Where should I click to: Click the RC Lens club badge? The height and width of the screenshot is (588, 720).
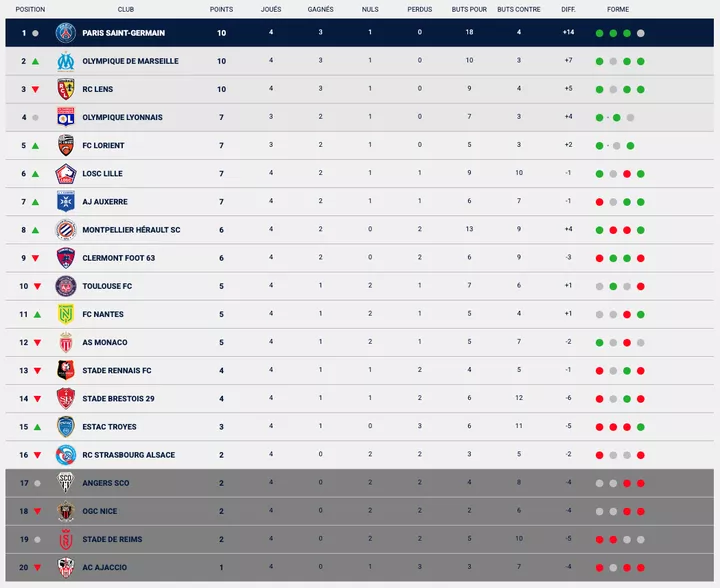[66, 89]
